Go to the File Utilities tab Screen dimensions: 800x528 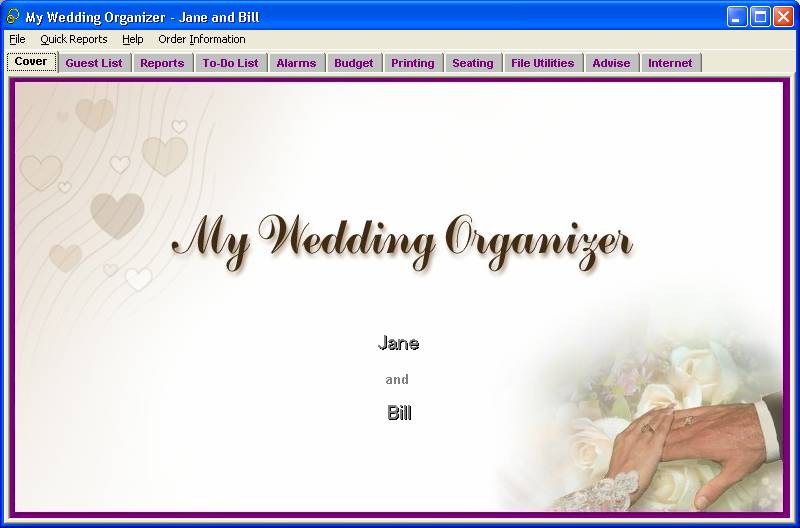pyautogui.click(x=543, y=63)
